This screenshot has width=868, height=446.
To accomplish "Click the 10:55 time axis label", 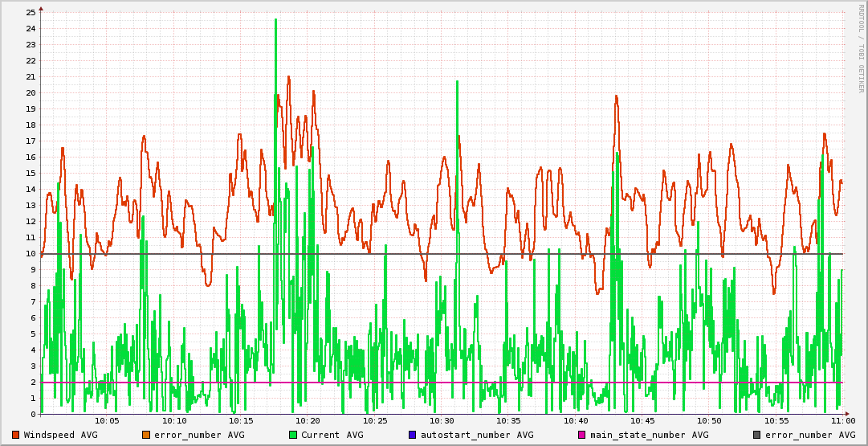I will [x=776, y=421].
